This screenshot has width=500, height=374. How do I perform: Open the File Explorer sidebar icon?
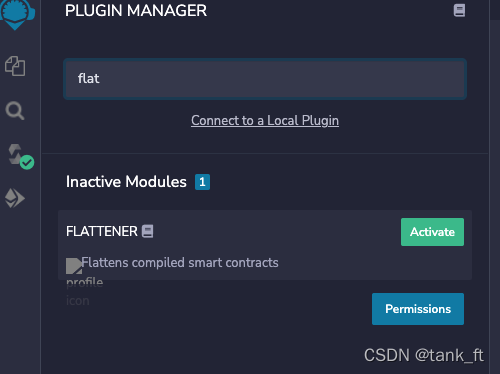point(15,66)
